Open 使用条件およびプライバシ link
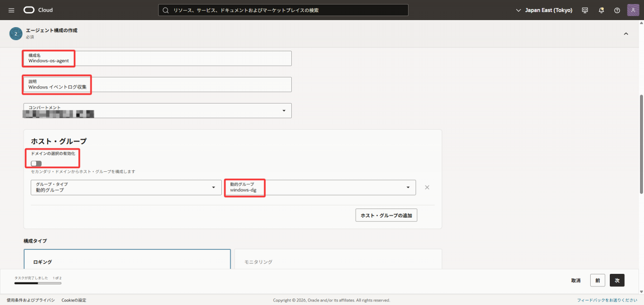 (31, 300)
